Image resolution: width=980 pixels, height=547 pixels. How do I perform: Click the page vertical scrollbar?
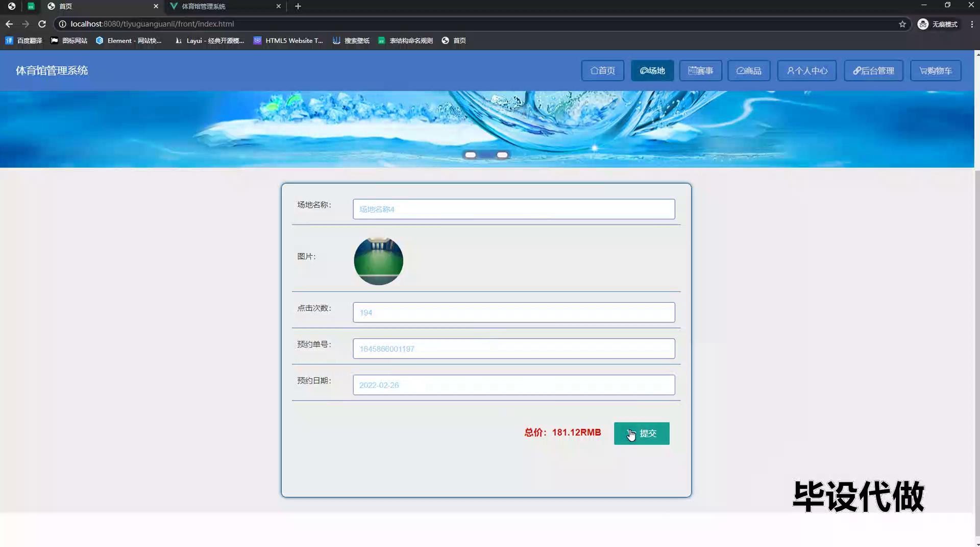click(977, 306)
